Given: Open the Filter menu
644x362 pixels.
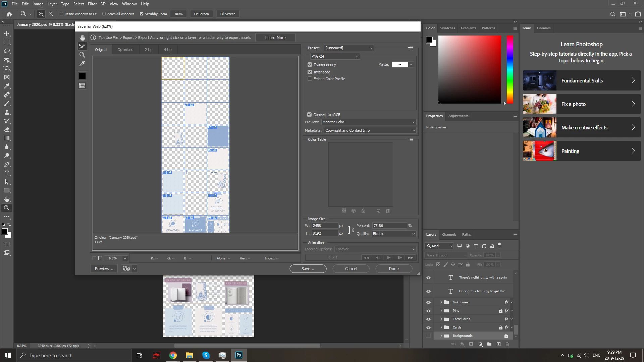Looking at the screenshot, I should [x=92, y=4].
